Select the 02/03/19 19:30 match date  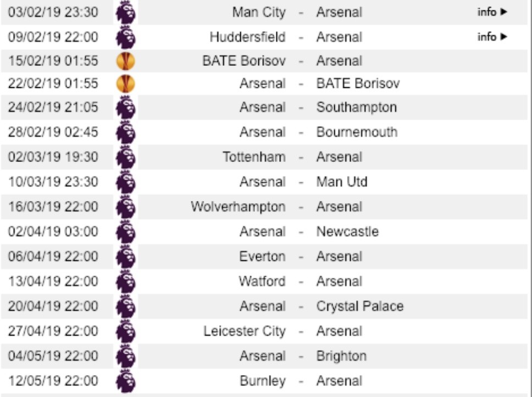pos(53,157)
